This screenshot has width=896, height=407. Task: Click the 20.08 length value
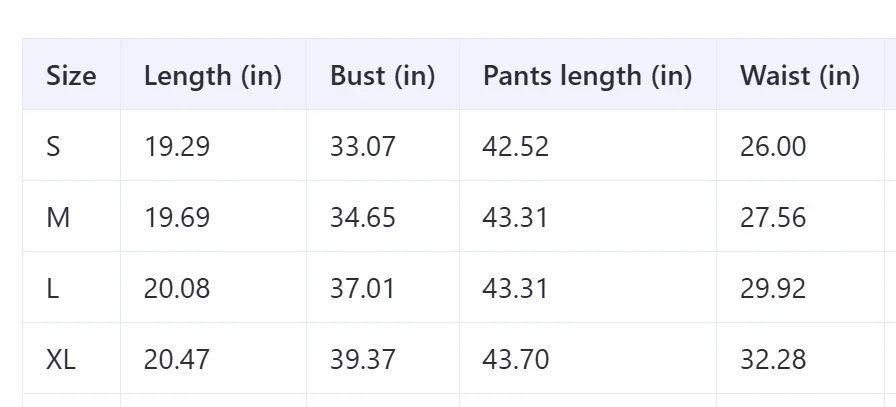[177, 289]
